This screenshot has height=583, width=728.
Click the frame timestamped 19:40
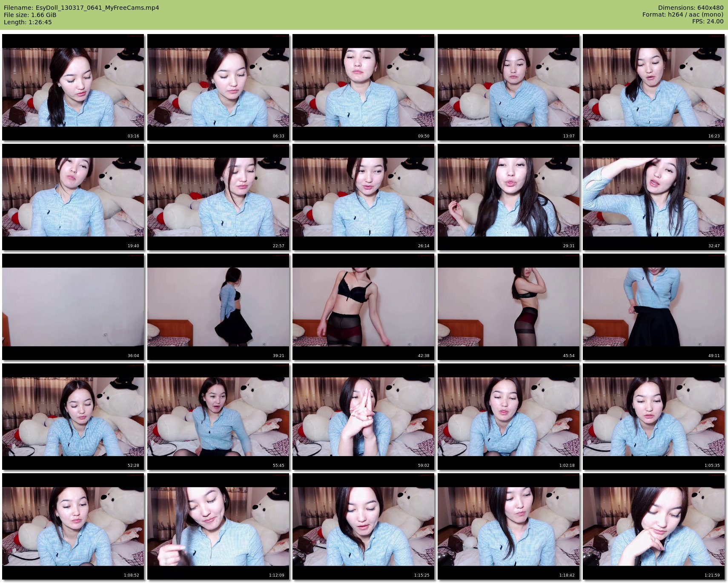(x=73, y=197)
